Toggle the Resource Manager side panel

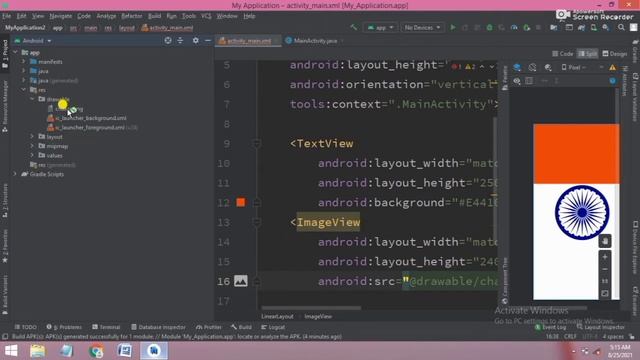point(5,106)
